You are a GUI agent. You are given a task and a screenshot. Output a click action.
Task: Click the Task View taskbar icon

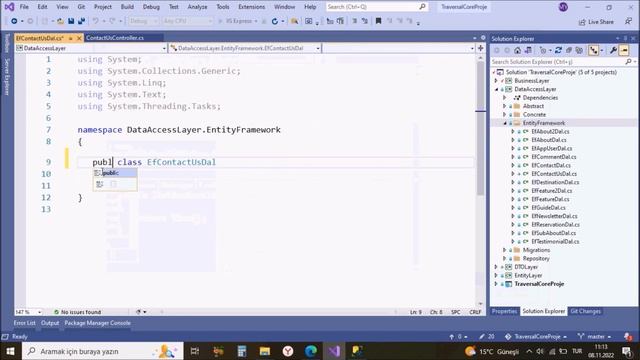(x=195, y=351)
